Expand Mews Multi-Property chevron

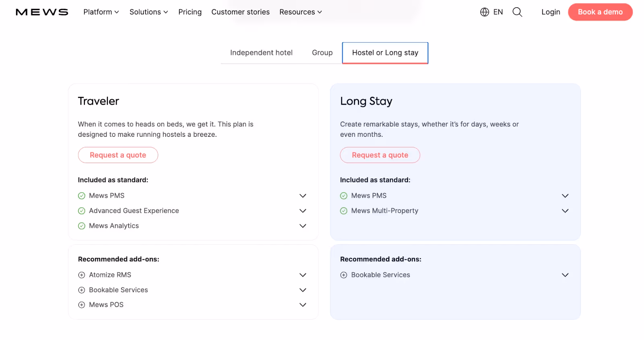tap(565, 211)
